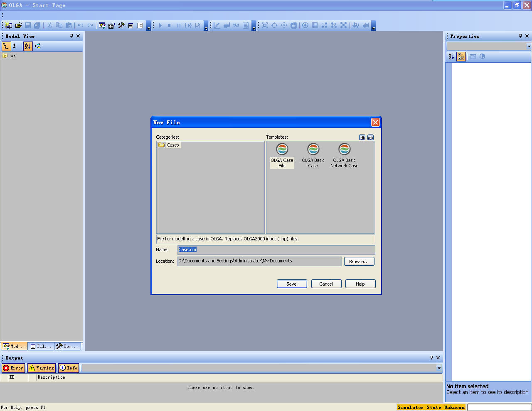This screenshot has width=532, height=411.
Task: Switch to the Components bottom tab
Action: click(67, 346)
